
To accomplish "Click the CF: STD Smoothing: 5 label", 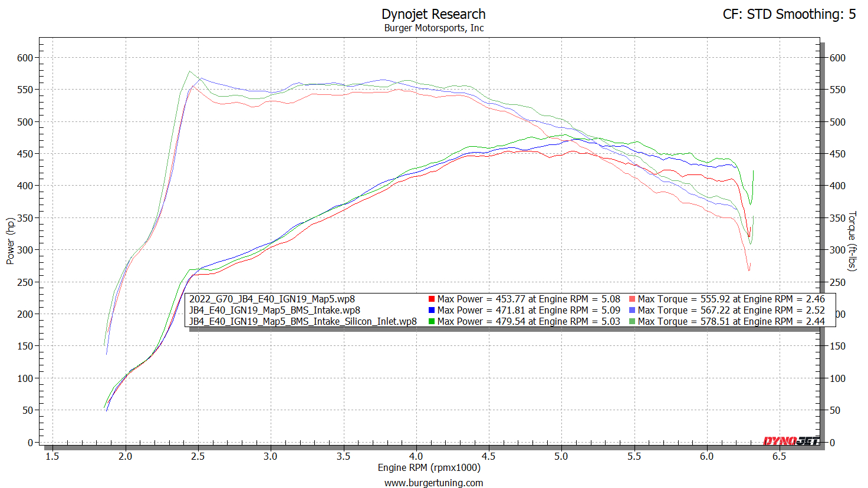I will 789,14.
